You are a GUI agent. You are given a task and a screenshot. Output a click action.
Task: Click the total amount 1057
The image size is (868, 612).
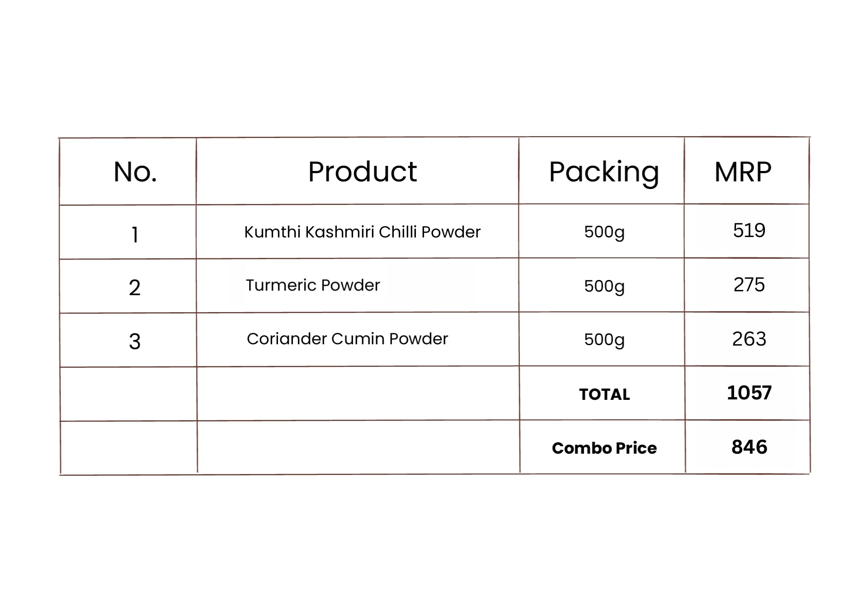[749, 393]
